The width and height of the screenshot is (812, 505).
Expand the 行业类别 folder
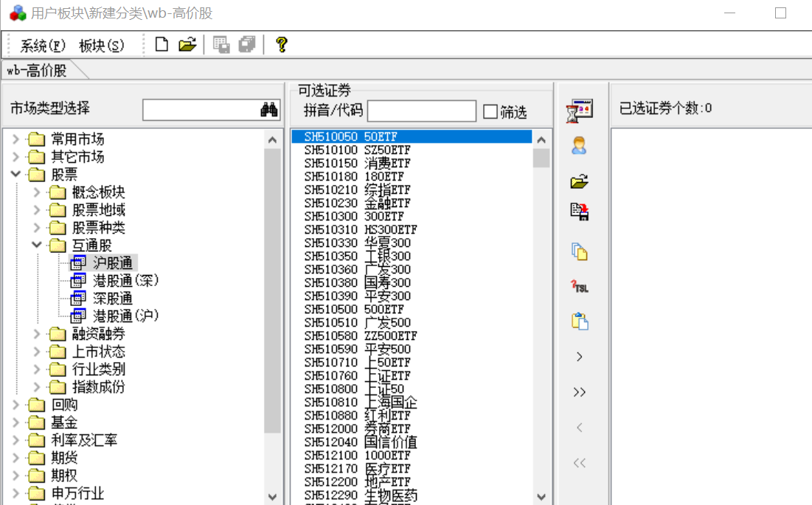pyautogui.click(x=36, y=369)
